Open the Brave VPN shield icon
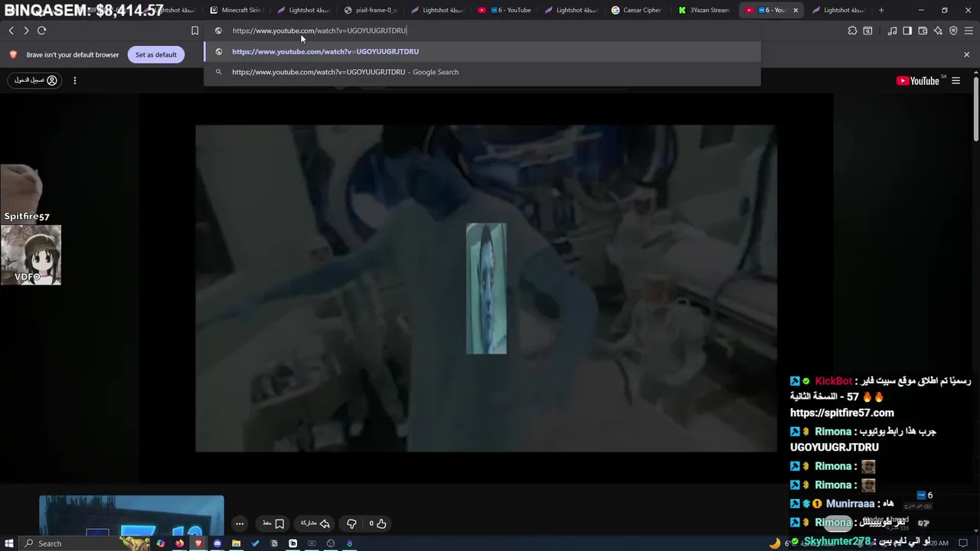 coord(953,31)
